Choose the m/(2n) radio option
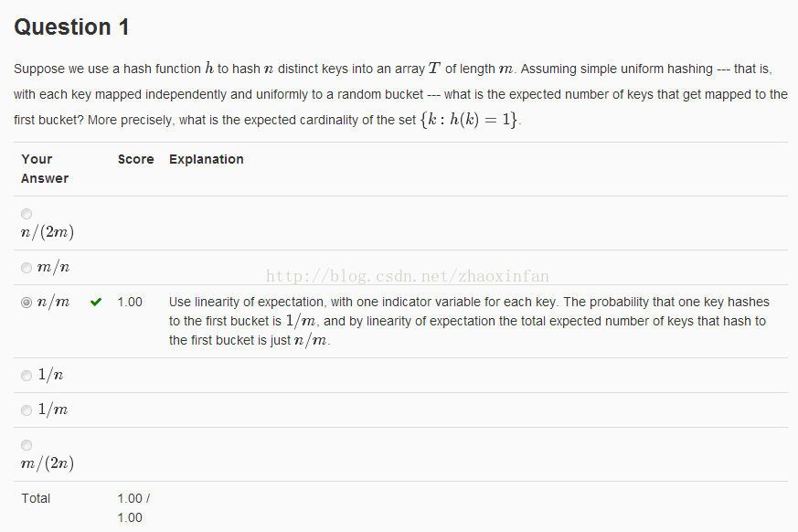 click(27, 445)
